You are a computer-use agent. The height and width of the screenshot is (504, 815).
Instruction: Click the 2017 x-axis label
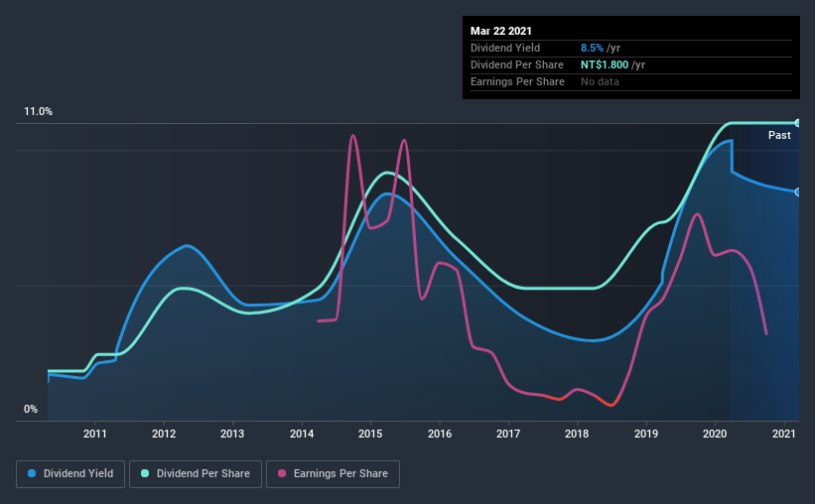click(508, 434)
